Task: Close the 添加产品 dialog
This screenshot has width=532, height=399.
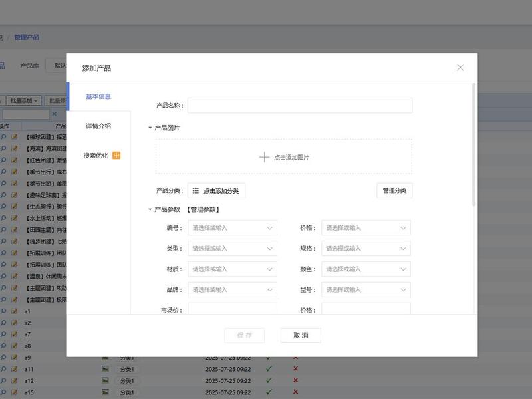Action: (x=460, y=68)
